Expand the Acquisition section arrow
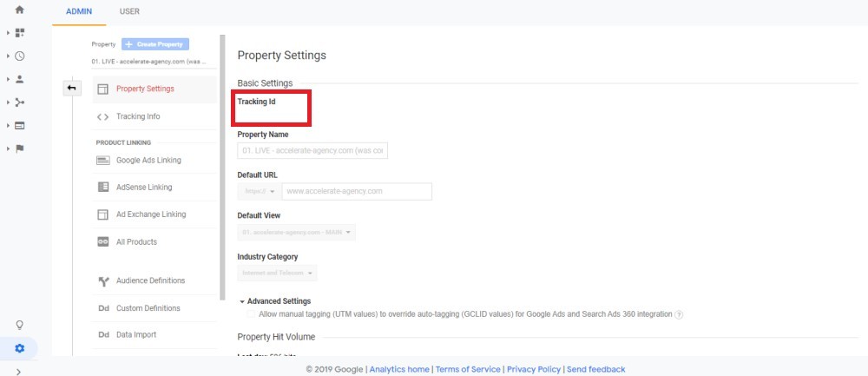The width and height of the screenshot is (868, 376). [x=8, y=102]
